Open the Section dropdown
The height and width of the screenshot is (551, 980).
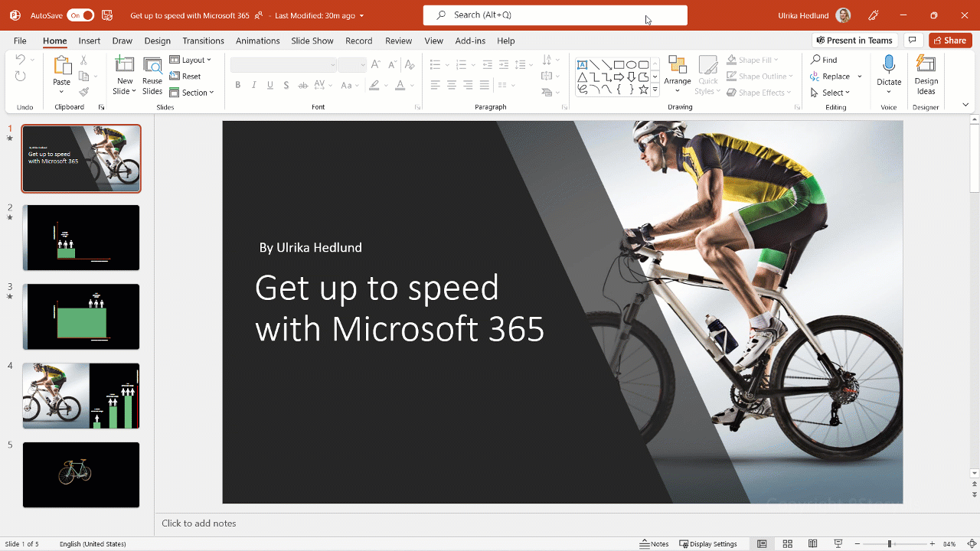[x=191, y=93]
